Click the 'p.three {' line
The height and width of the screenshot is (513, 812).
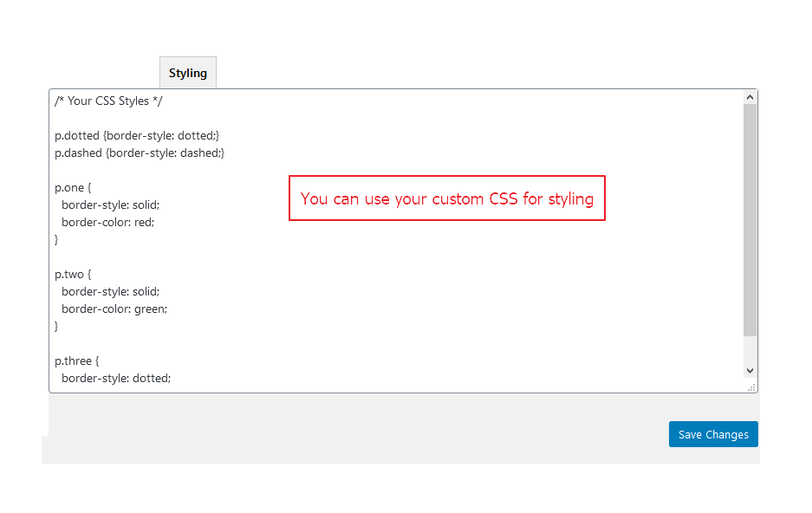click(x=76, y=360)
